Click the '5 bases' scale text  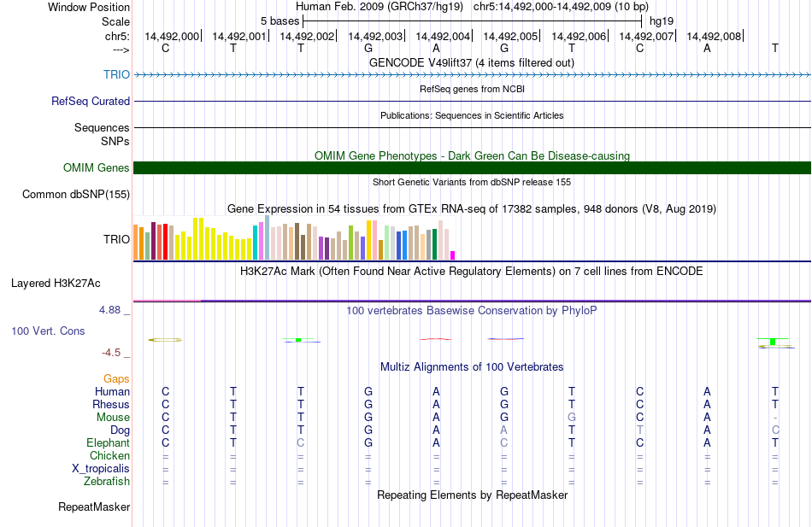(x=279, y=21)
